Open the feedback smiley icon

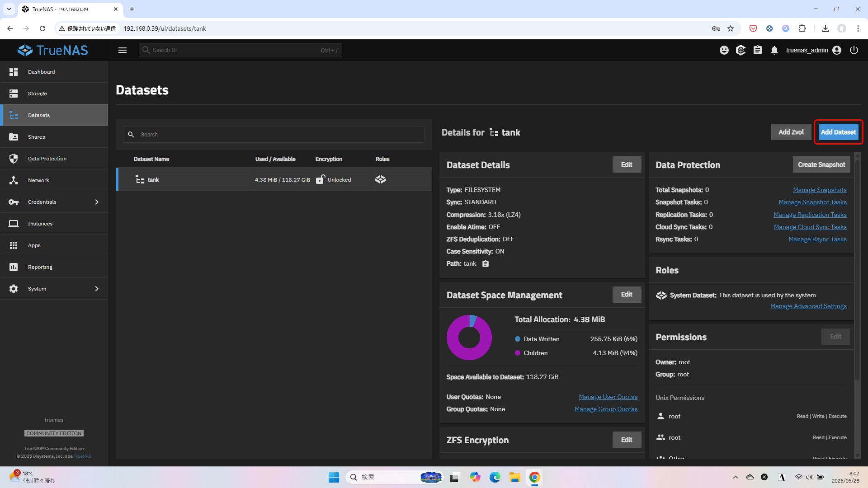(724, 50)
